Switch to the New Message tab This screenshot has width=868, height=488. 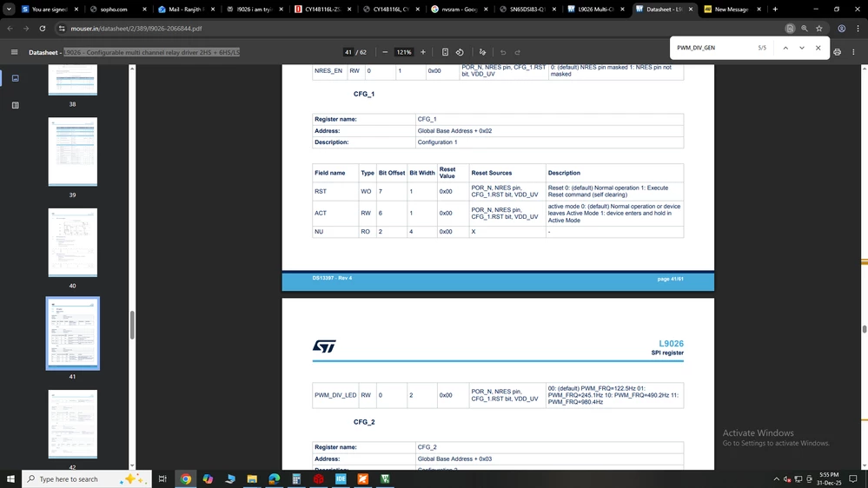pyautogui.click(x=732, y=9)
